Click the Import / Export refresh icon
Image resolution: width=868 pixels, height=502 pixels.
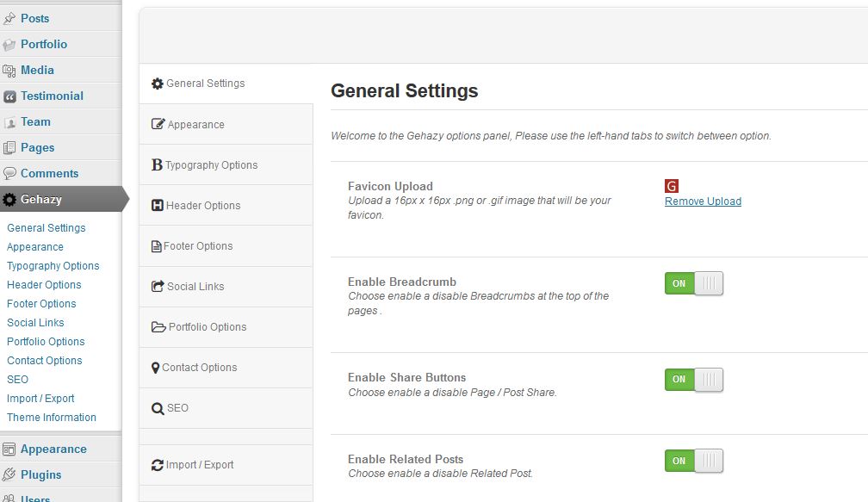coord(158,465)
